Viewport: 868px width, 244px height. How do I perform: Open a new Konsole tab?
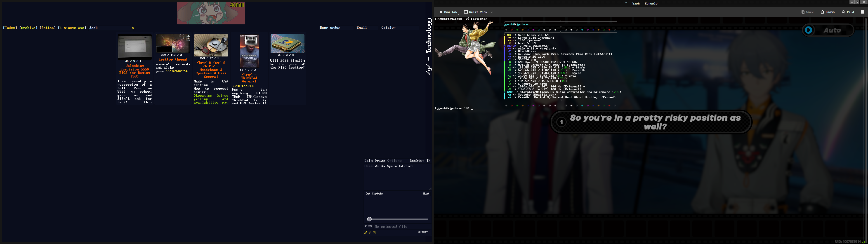click(x=448, y=12)
